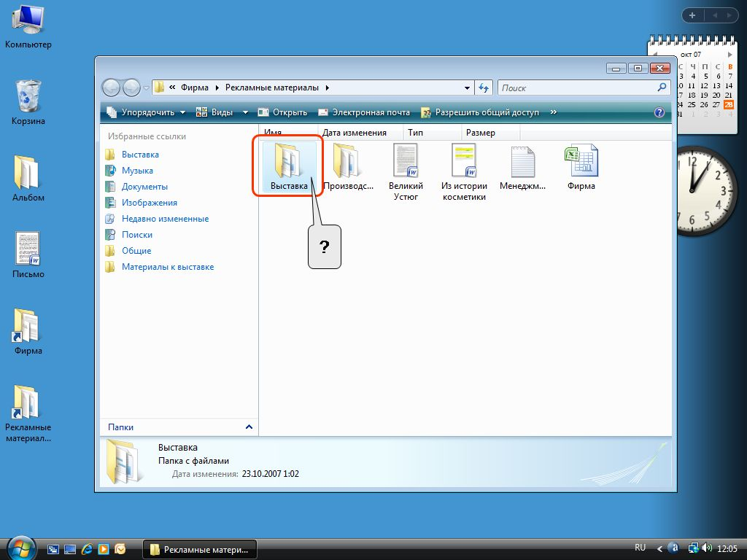
Task: Click Рекламные материалы taskbar button
Action: [200, 550]
